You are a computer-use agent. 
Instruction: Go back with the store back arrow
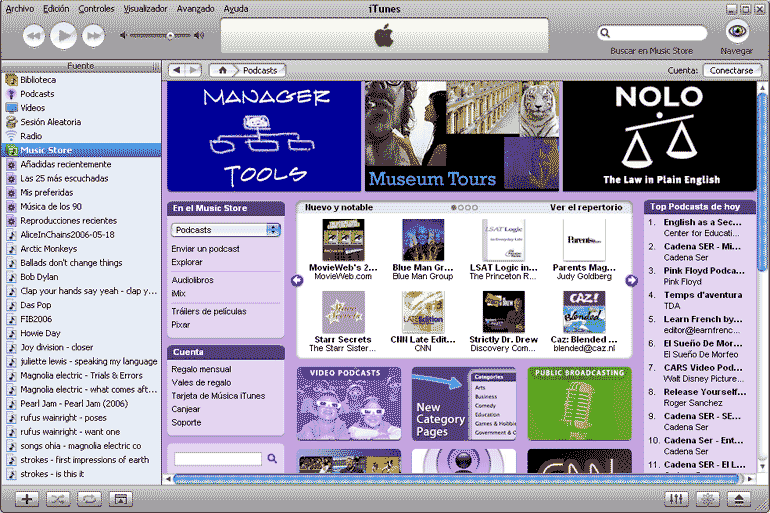(x=177, y=70)
